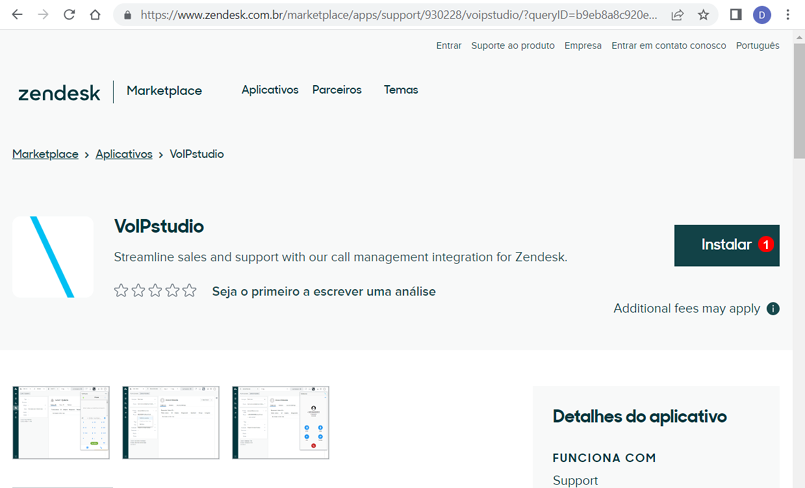
Task: Open Suporte ao produto link
Action: [513, 46]
